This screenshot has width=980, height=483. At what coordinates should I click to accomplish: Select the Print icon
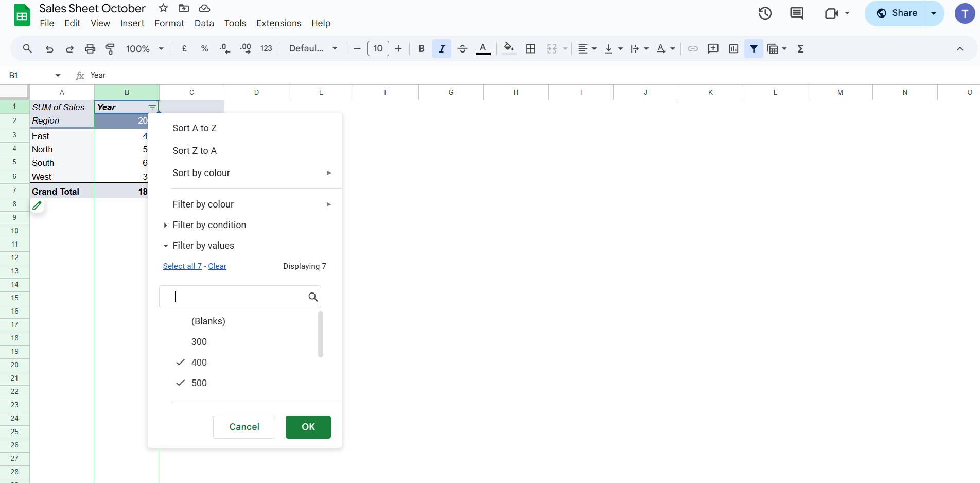click(90, 48)
